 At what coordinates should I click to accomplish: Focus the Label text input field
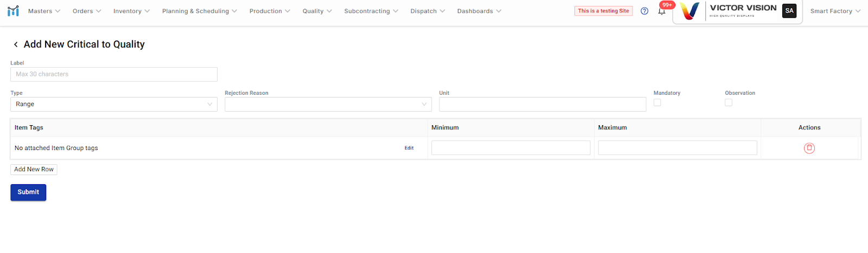pos(113,74)
